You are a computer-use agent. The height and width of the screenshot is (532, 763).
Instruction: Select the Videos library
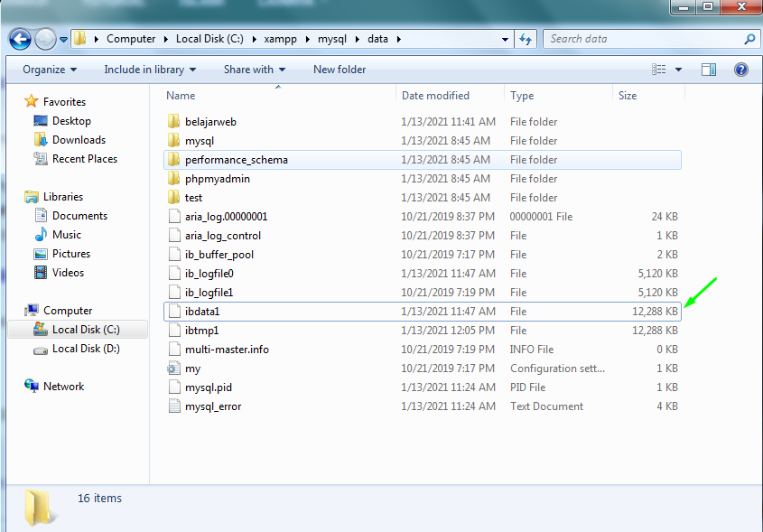pyautogui.click(x=68, y=273)
